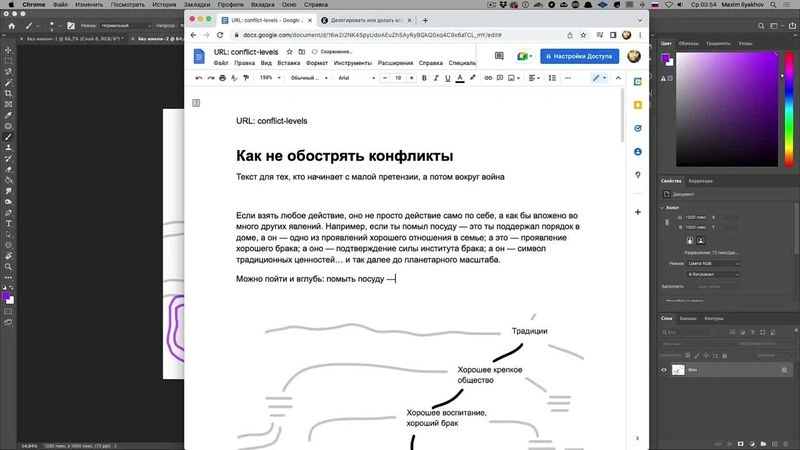This screenshot has height=450, width=800.
Task: Pick a shade in the color field
Action: click(727, 109)
